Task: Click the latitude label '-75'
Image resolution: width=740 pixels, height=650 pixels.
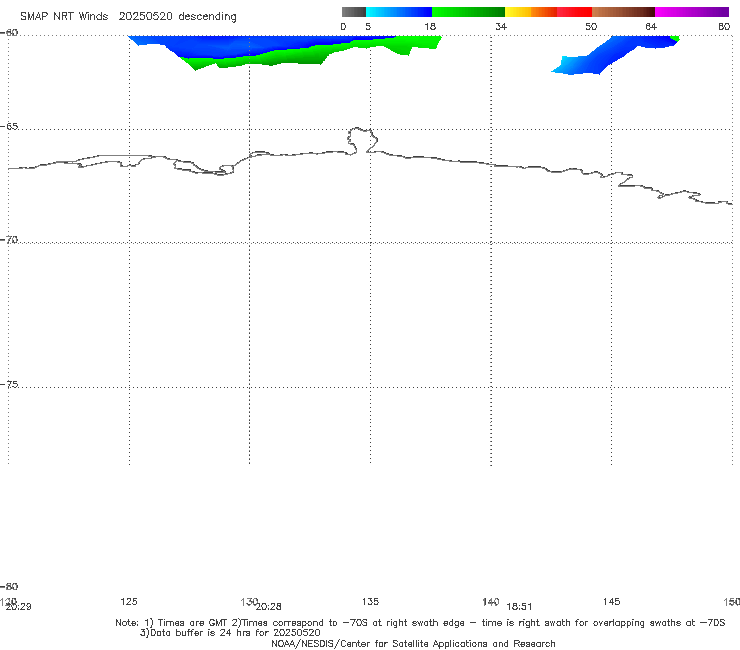Action: (x=9, y=384)
